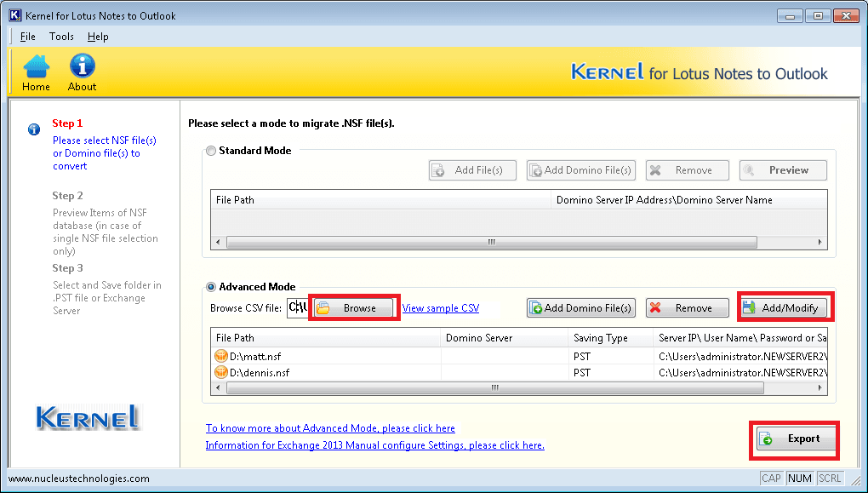Click the Export button

[796, 439]
